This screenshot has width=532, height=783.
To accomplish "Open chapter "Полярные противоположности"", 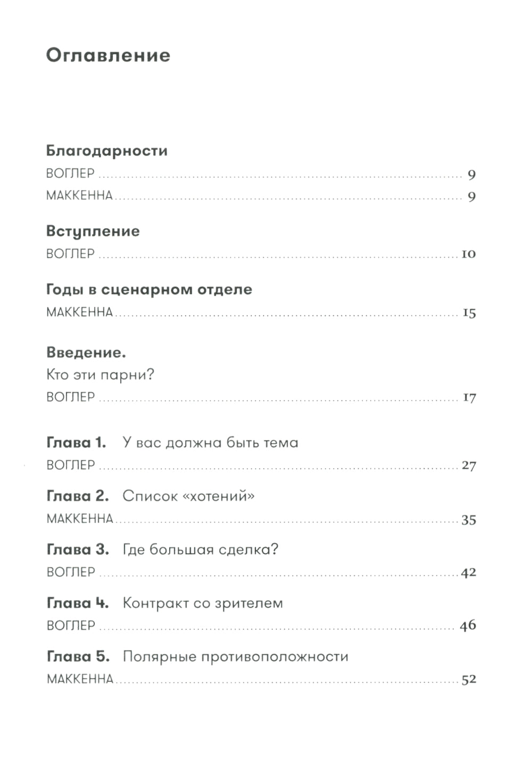I will (235, 656).
